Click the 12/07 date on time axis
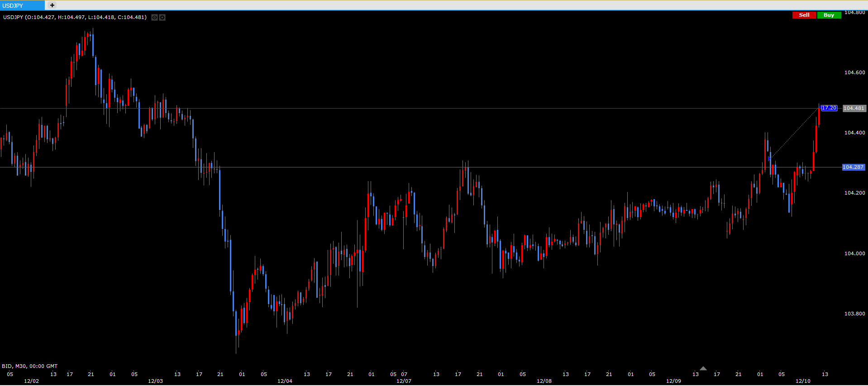Image resolution: width=868 pixels, height=386 pixels. tap(404, 381)
